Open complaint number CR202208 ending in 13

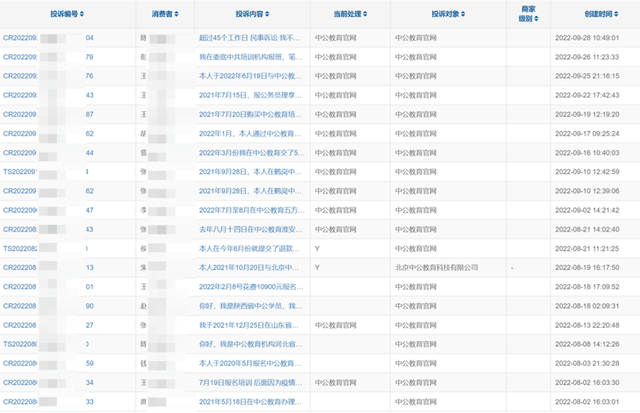(x=48, y=268)
